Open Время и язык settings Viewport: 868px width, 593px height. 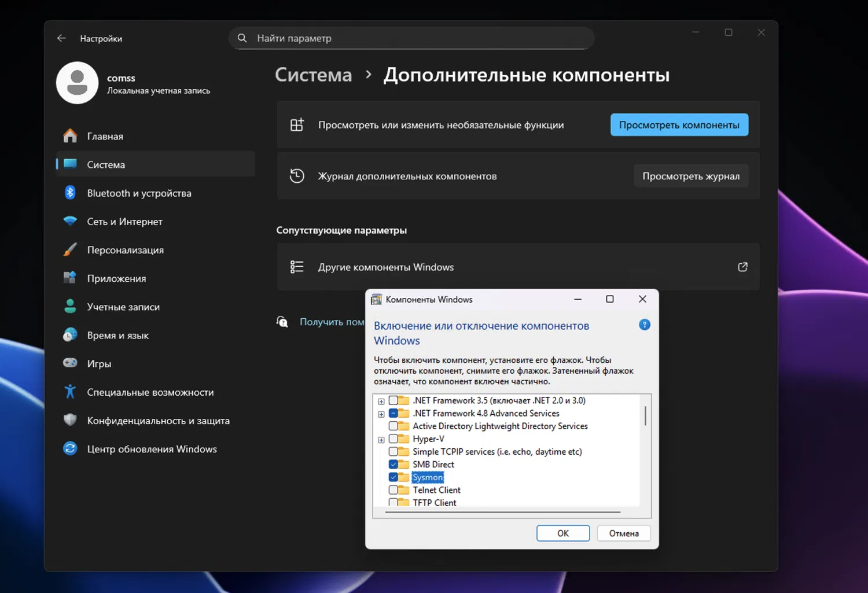coord(155,334)
